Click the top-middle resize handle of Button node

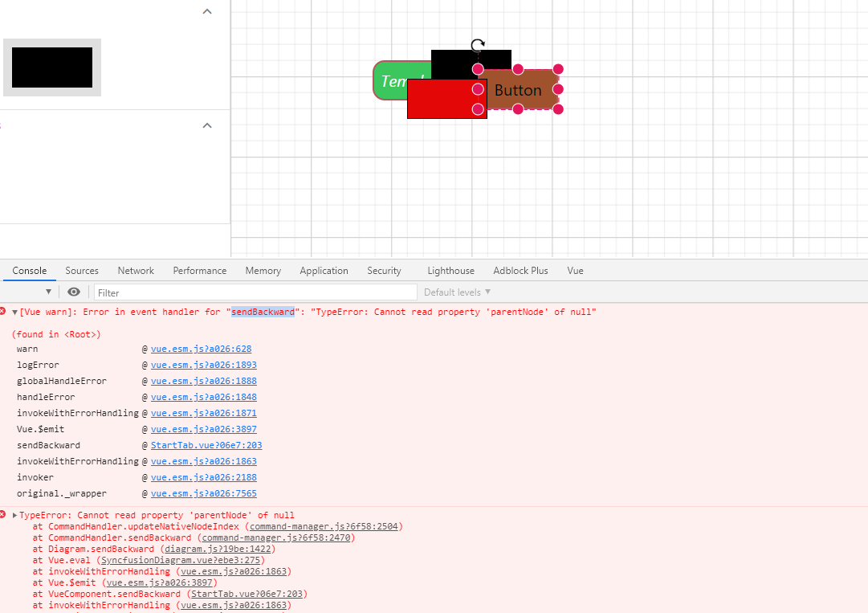click(518, 69)
